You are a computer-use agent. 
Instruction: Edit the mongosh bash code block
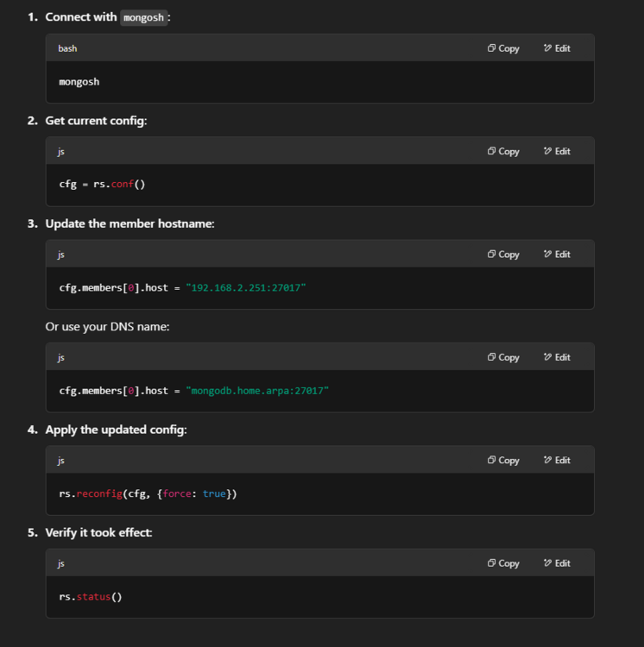557,48
